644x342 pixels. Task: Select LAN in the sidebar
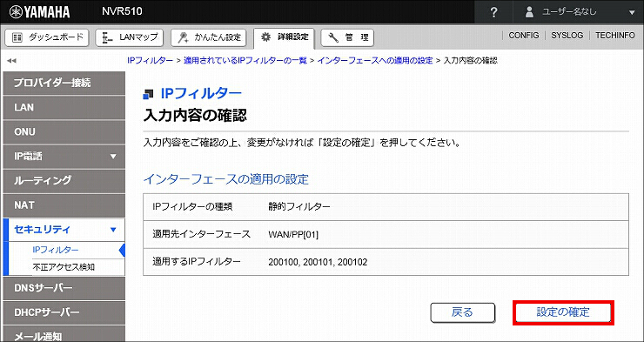click(64, 108)
